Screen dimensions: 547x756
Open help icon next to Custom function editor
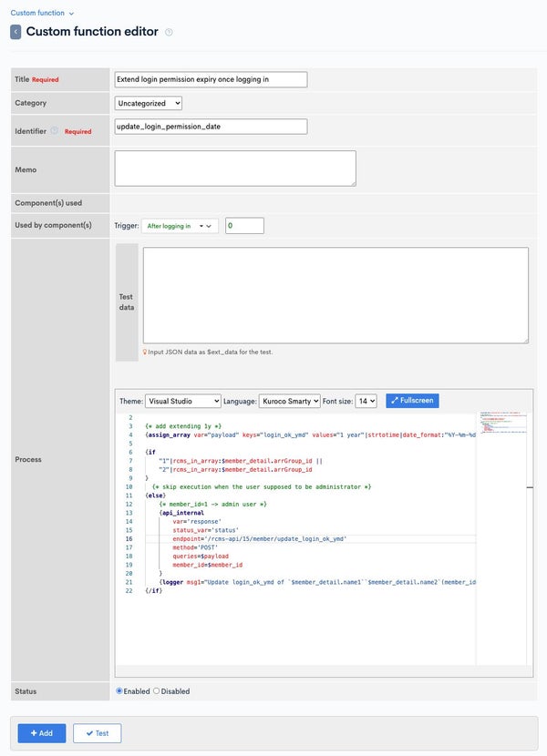tap(169, 32)
